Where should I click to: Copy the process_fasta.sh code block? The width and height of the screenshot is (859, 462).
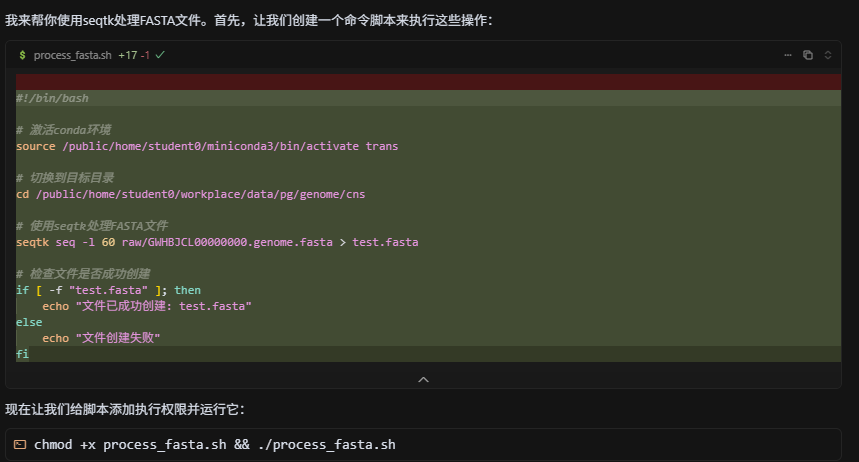(x=808, y=55)
